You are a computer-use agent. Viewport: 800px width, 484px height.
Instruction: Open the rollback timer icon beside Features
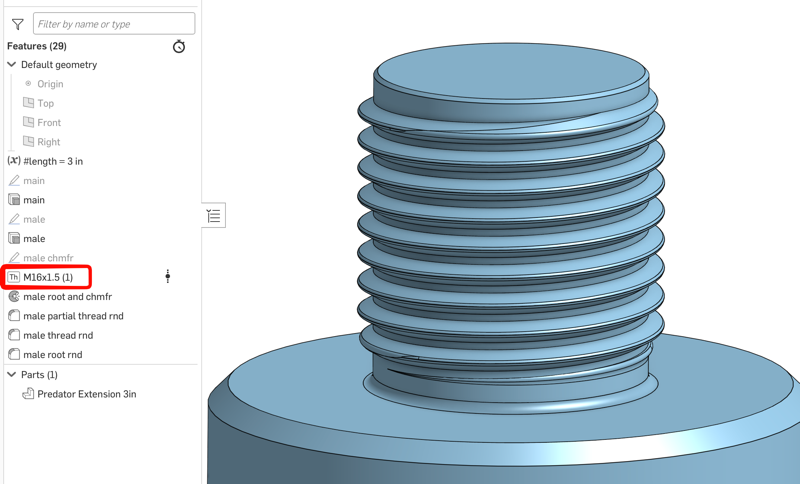(x=179, y=47)
